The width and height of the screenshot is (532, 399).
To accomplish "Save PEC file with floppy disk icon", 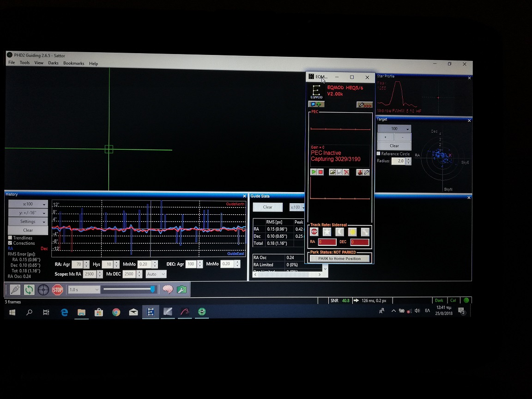I will pos(339,172).
